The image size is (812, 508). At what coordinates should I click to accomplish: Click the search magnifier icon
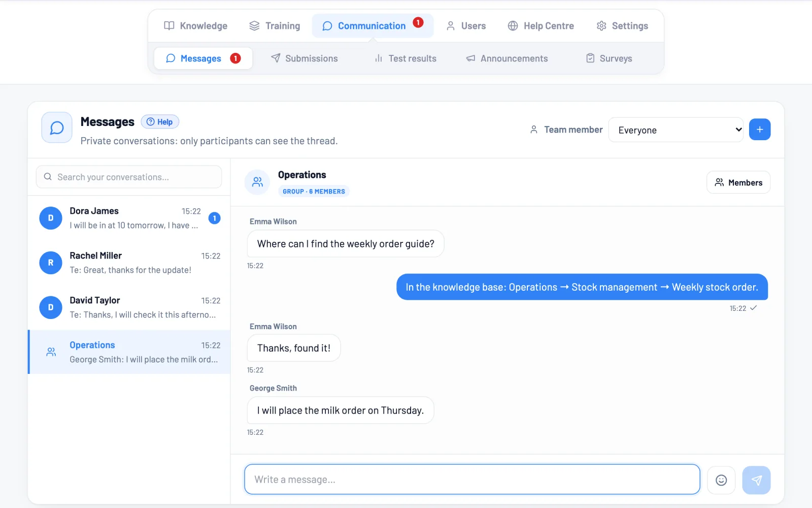[x=48, y=177]
